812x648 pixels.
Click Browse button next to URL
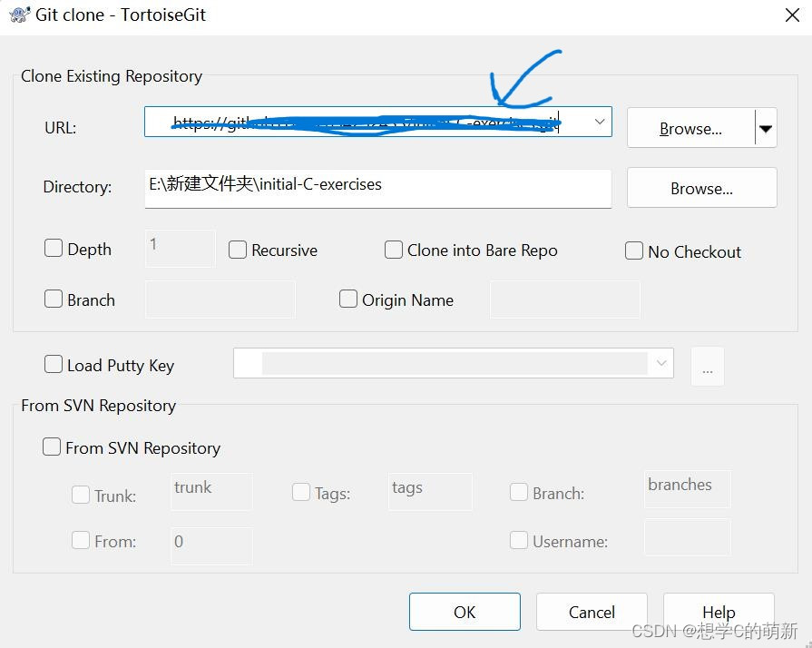click(690, 128)
